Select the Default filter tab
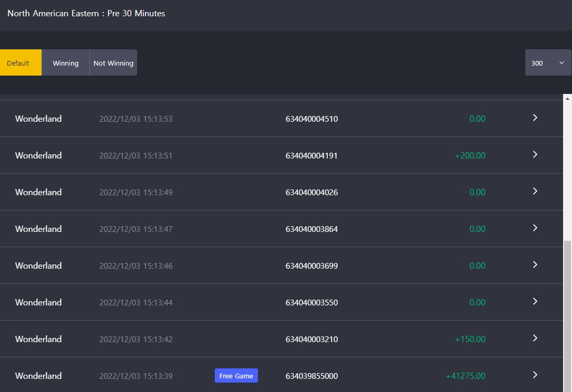The image size is (572, 392). tap(21, 62)
